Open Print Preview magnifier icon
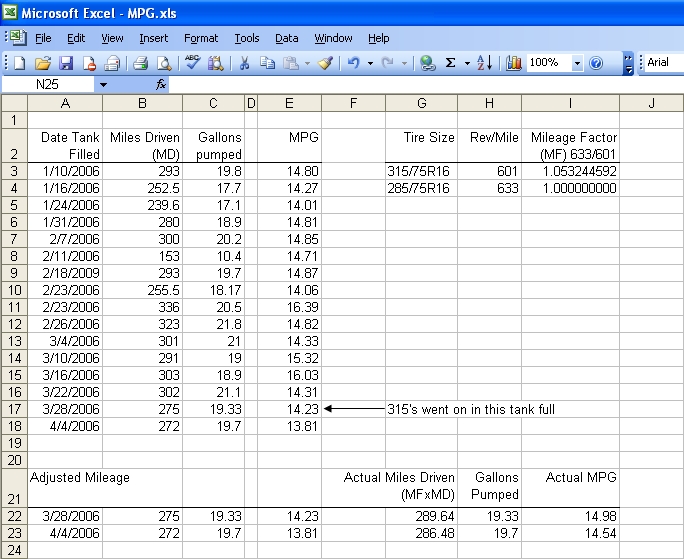The height and width of the screenshot is (559, 684). point(164,63)
